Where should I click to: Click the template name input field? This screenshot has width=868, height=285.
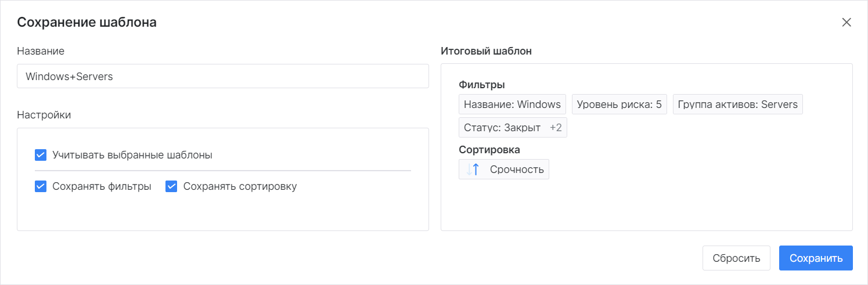(223, 76)
